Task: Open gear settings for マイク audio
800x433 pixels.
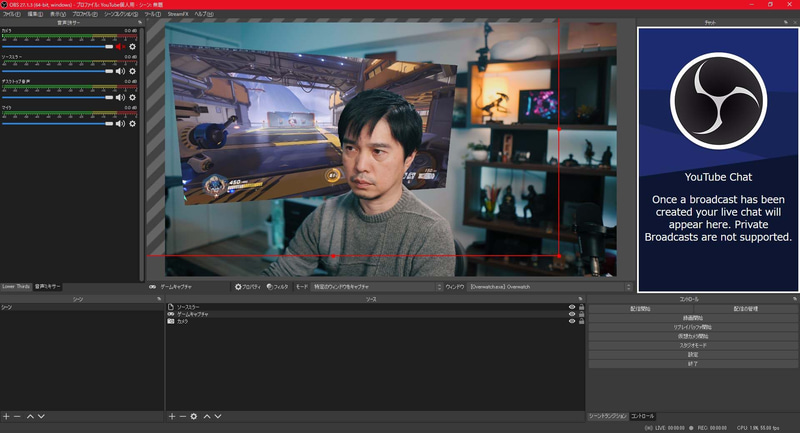Action: point(132,124)
